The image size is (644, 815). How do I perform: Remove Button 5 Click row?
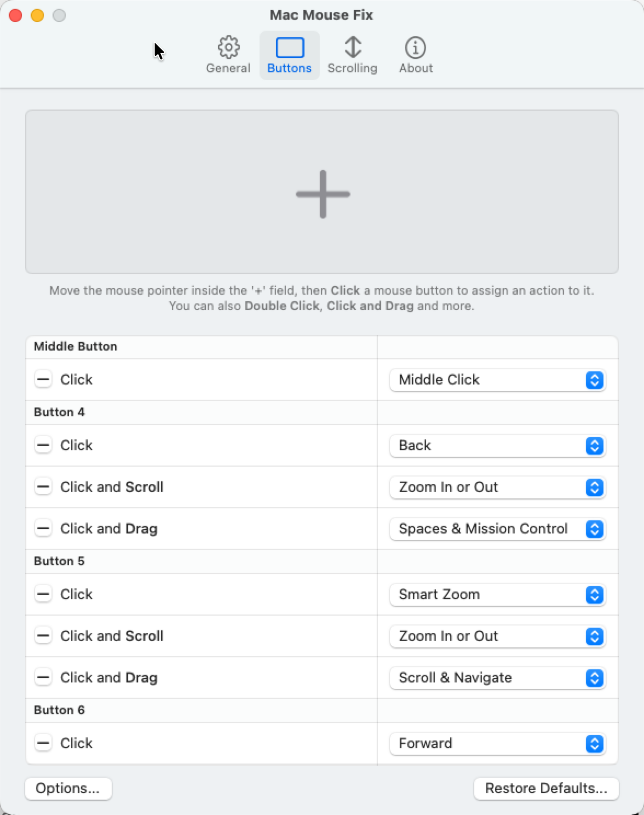click(43, 594)
